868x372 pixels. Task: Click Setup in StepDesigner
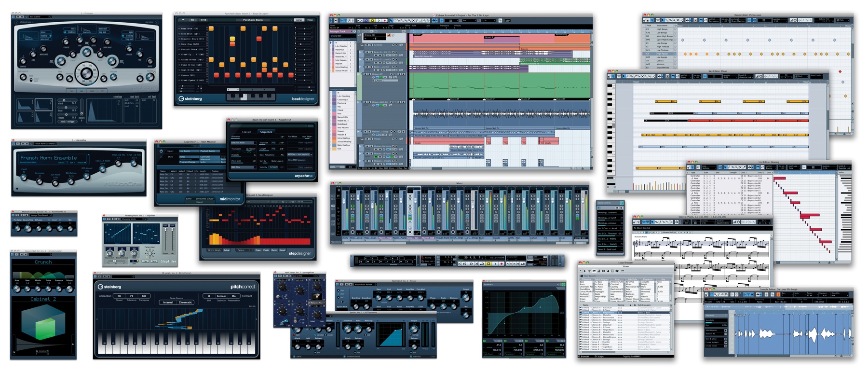point(227,250)
